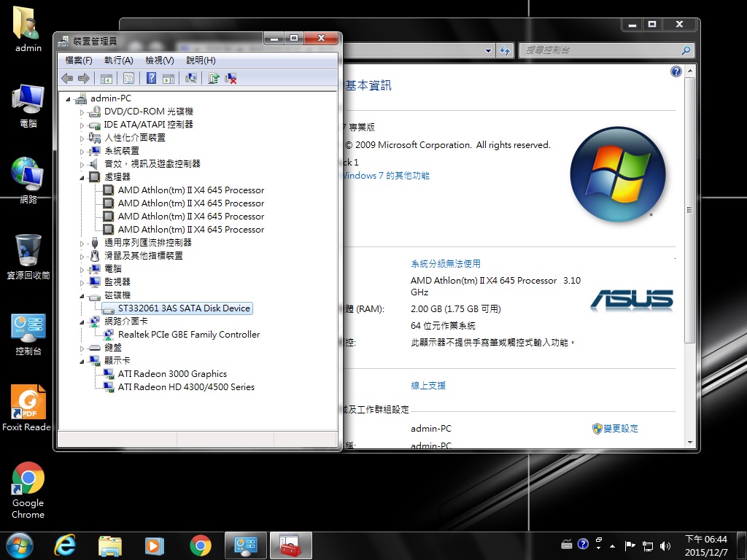Open the address bar dropdown arrow in Control Panel

488,50
